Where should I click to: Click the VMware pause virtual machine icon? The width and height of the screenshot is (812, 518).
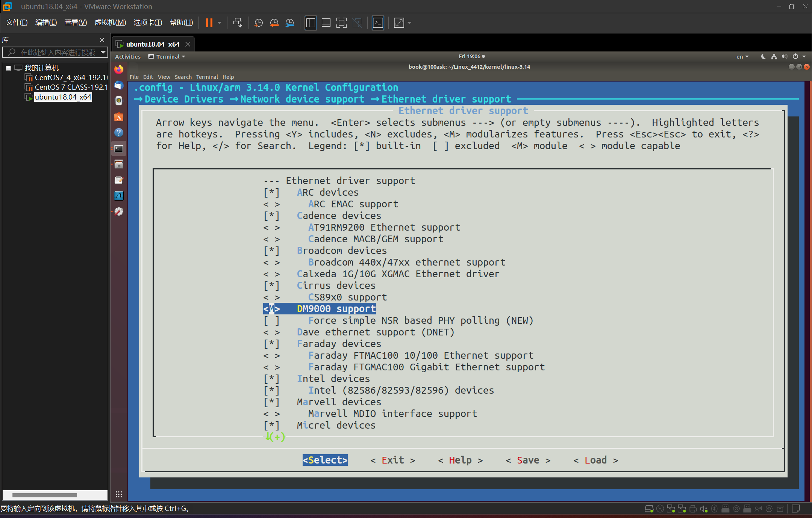point(209,23)
